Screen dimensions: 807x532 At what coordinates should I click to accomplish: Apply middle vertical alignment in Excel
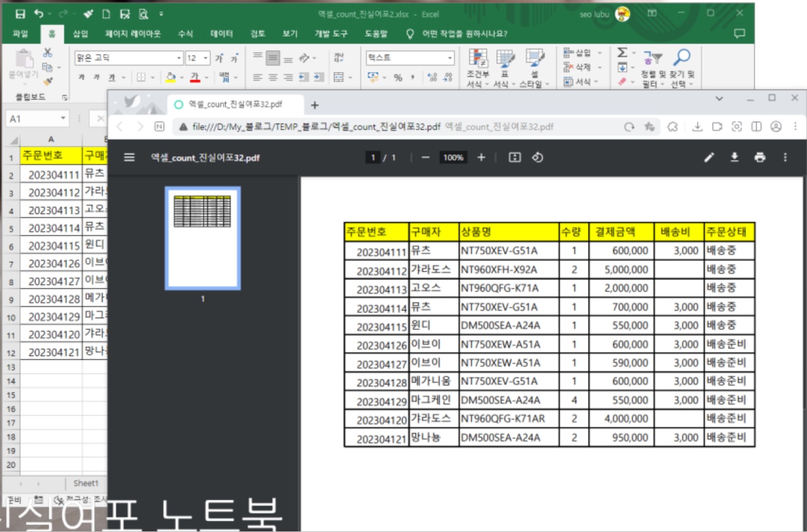tap(273, 58)
